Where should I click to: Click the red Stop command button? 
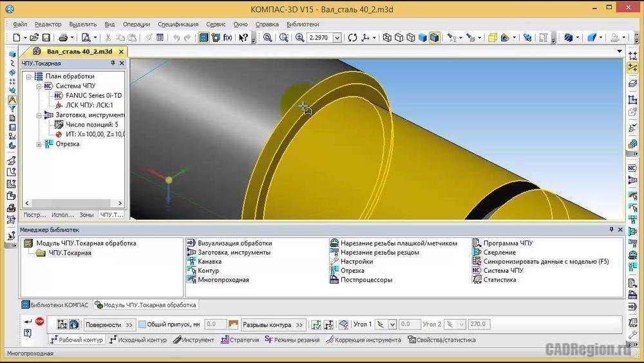point(40,322)
